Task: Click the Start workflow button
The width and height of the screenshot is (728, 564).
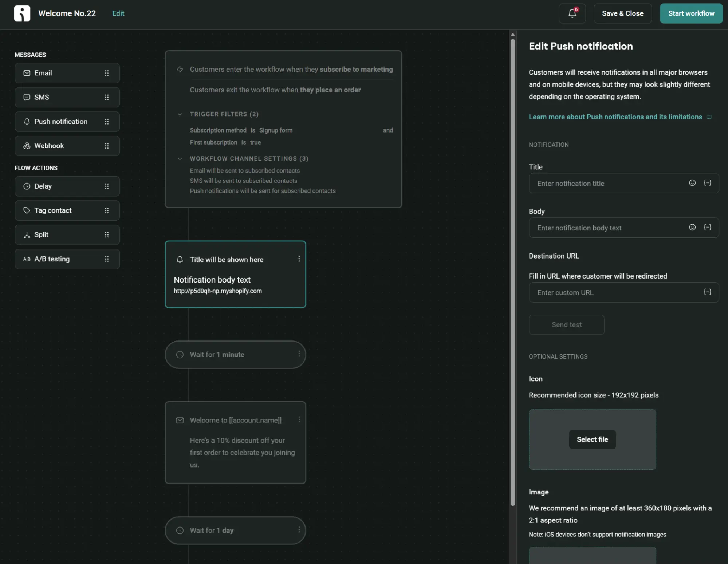Action: pyautogui.click(x=691, y=13)
